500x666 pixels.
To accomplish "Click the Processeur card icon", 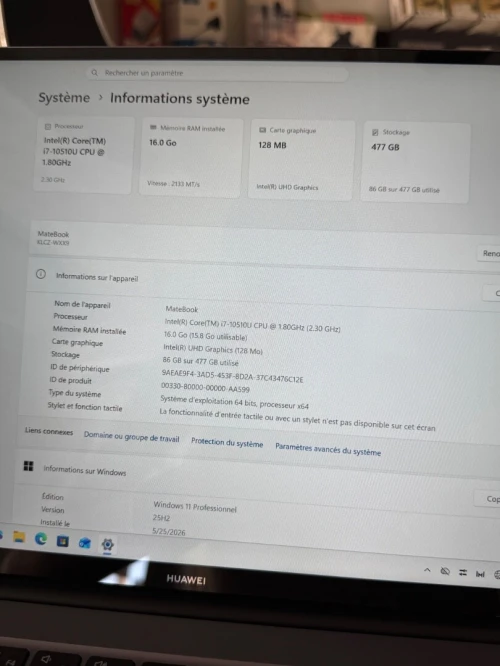I will pyautogui.click(x=48, y=126).
